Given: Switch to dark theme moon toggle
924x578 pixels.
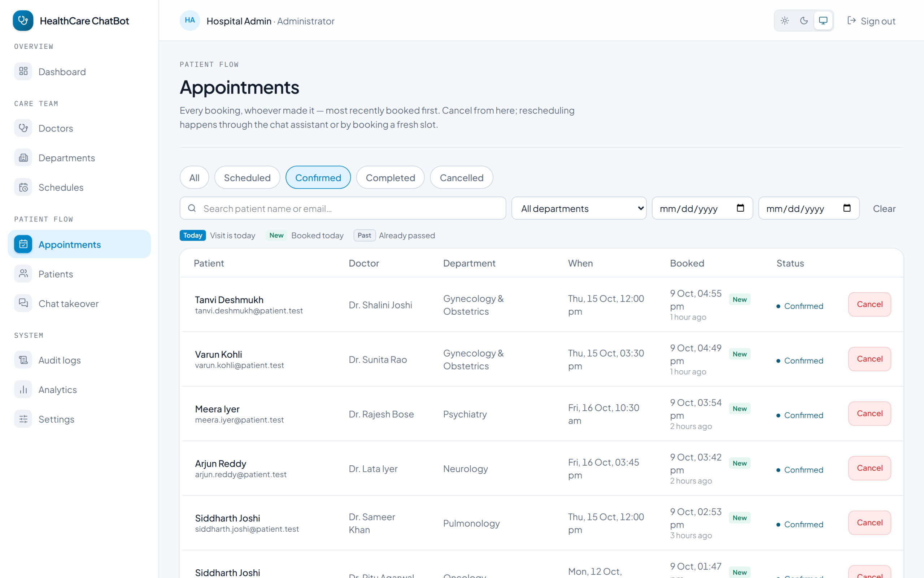Looking at the screenshot, I should coord(804,21).
